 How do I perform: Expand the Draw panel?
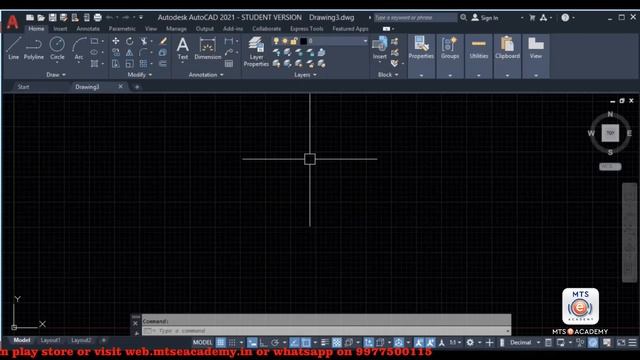click(56, 75)
